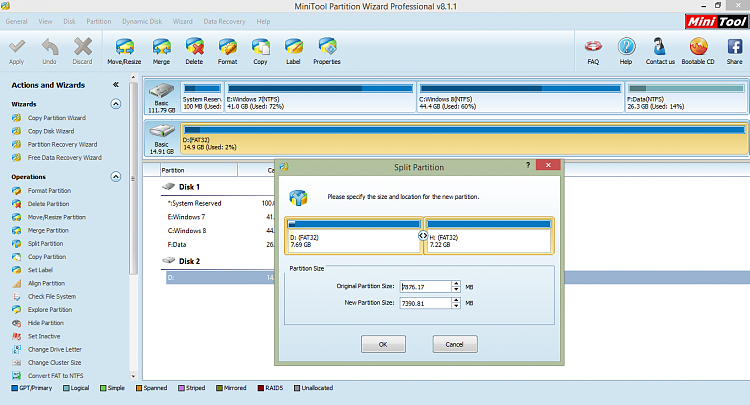The width and height of the screenshot is (750, 405).
Task: Select *:System Reserved row in list
Action: pyautogui.click(x=218, y=203)
